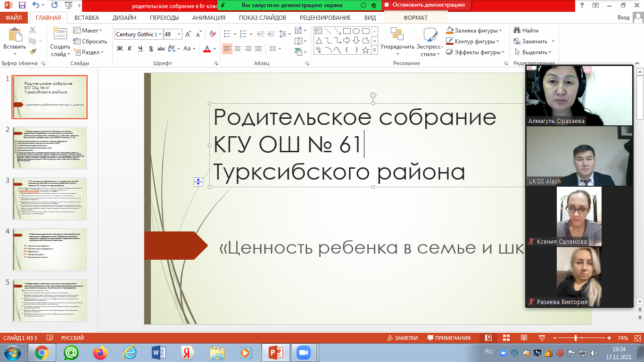
Task: Toggle italic formatting (К)
Action: [x=130, y=49]
